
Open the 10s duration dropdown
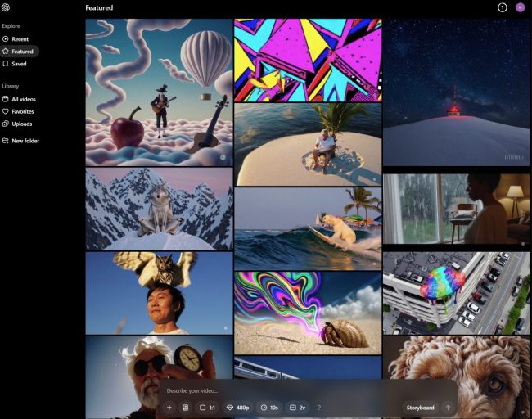click(269, 408)
